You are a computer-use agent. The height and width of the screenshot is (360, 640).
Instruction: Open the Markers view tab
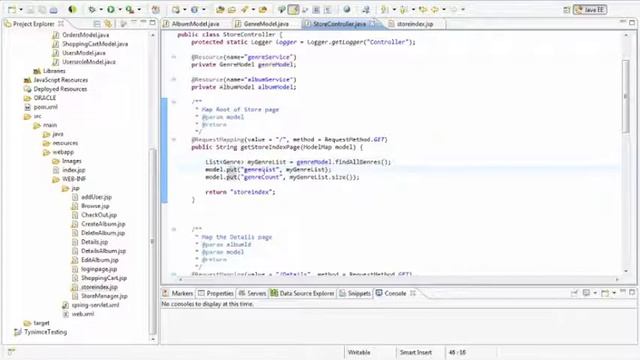tap(178, 293)
